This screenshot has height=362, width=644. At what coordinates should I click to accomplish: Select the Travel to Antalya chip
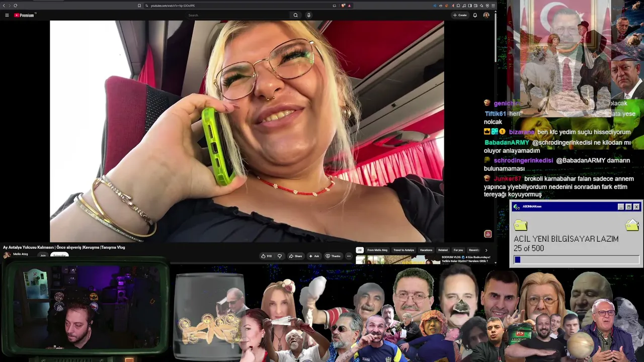404,250
